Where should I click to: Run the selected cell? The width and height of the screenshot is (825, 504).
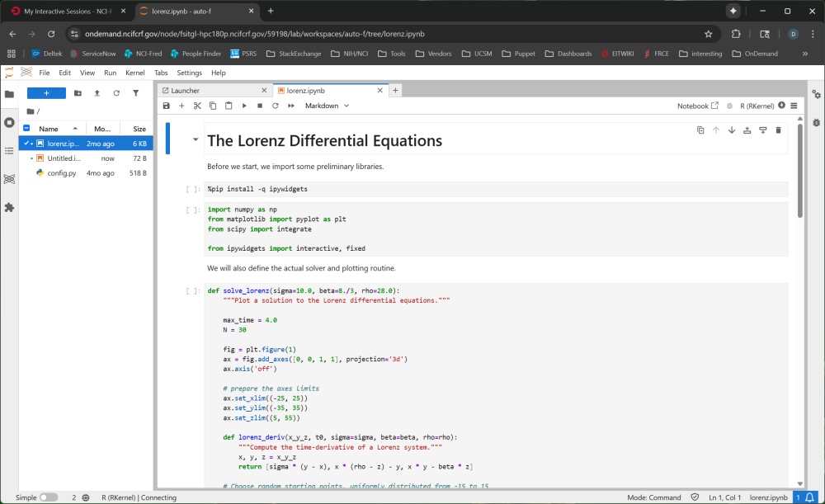tap(244, 106)
